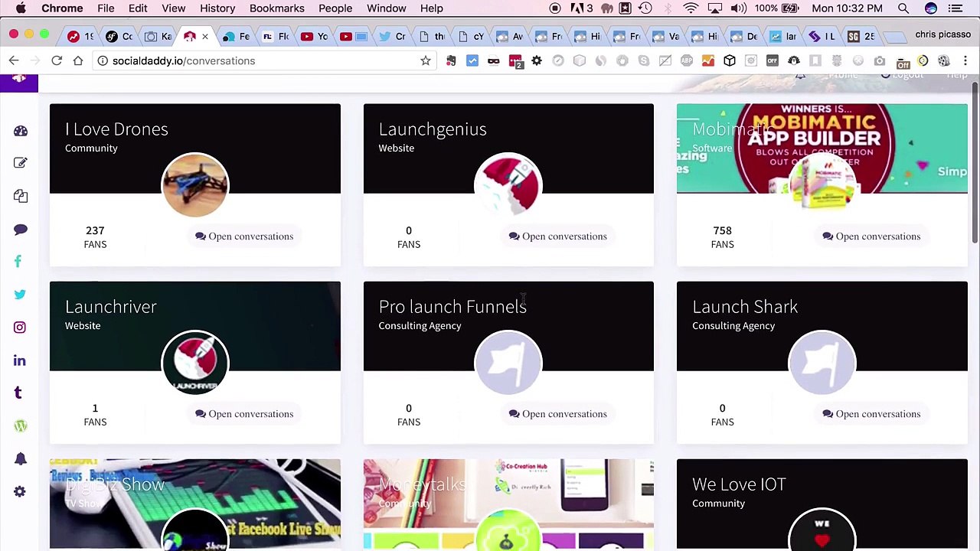Screen dimensions: 980x551
Task: Open the File menu
Action: pos(106,8)
